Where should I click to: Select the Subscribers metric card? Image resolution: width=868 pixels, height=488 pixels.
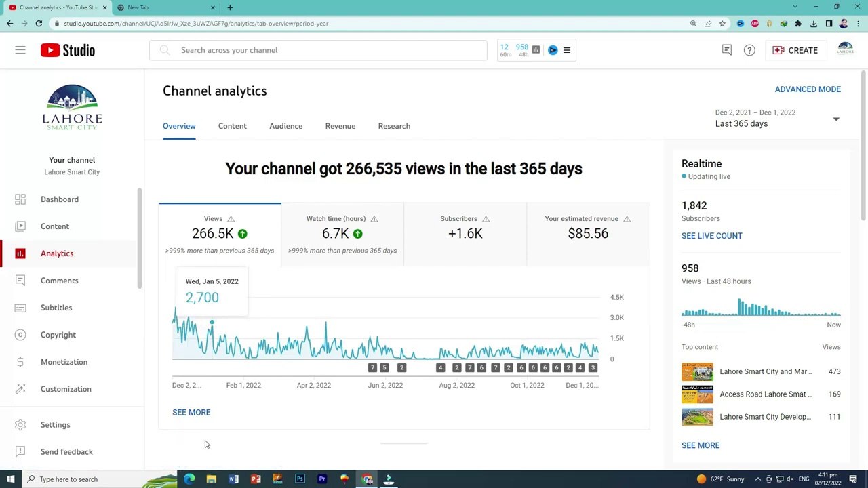[465, 234]
